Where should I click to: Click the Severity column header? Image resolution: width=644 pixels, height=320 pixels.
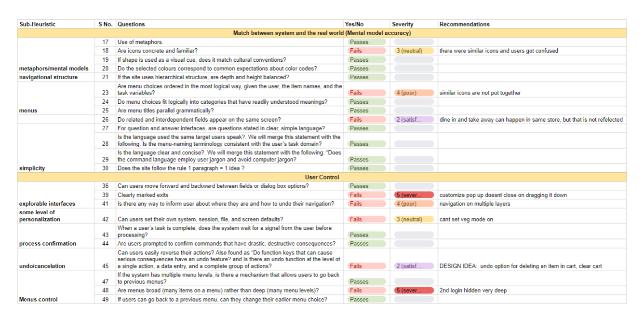(x=402, y=24)
